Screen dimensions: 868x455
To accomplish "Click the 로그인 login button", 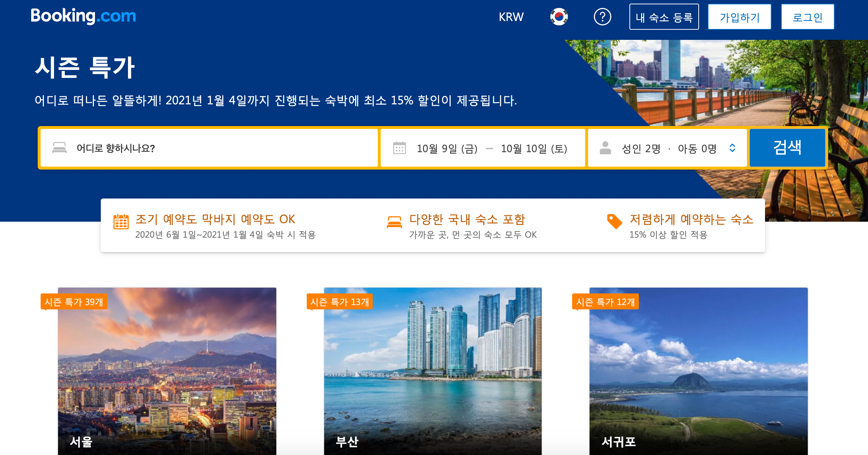I will coord(807,17).
